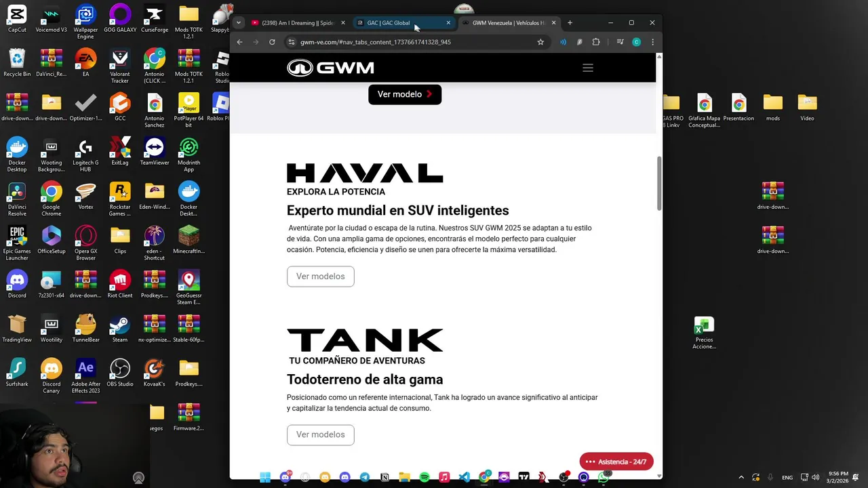Open Opera GX Browser desktop icon
This screenshot has height=488, width=868.
click(85, 243)
